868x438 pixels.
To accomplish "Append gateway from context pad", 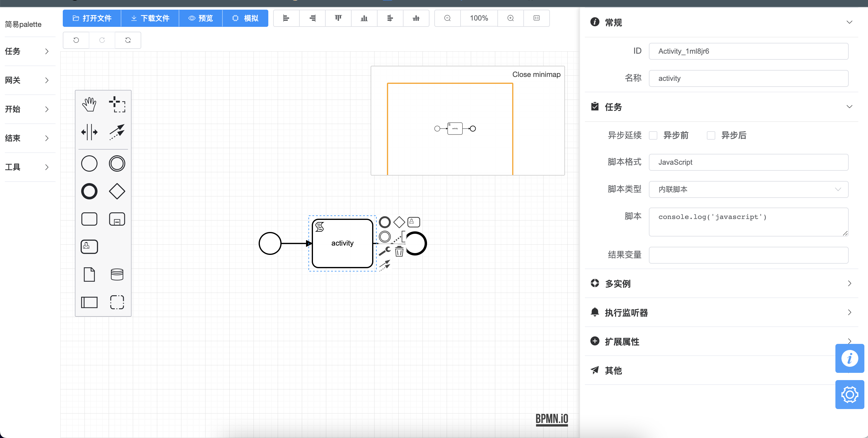I will click(x=399, y=222).
